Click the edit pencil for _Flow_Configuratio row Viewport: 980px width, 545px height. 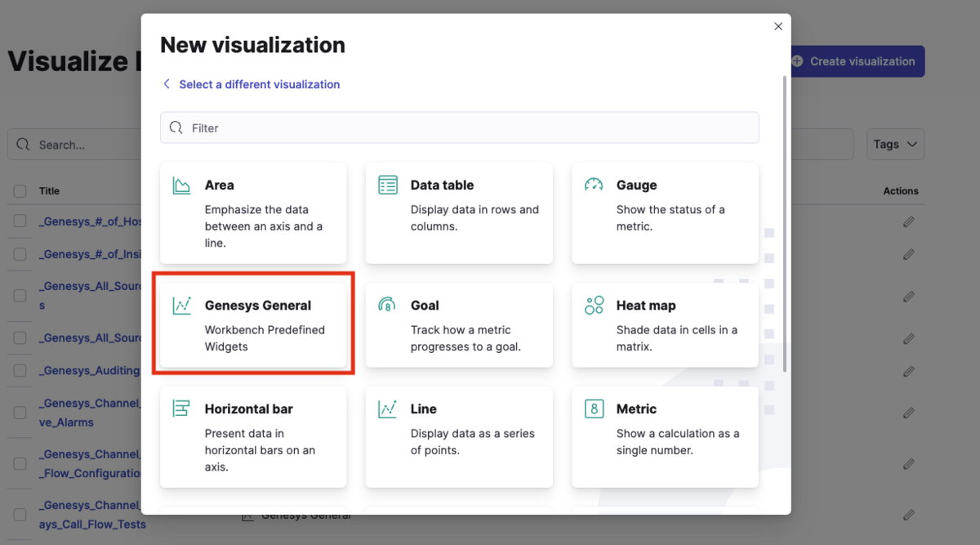tap(908, 464)
